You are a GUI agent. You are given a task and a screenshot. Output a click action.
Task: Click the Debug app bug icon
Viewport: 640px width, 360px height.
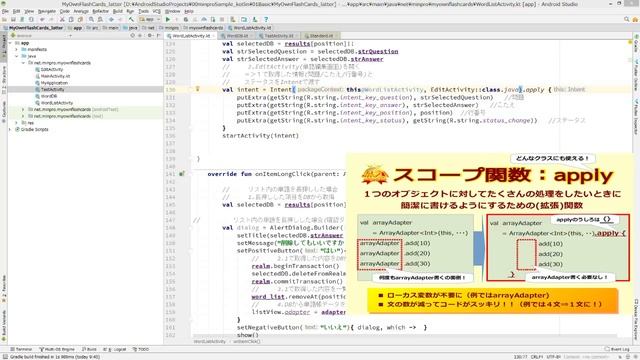point(186,19)
